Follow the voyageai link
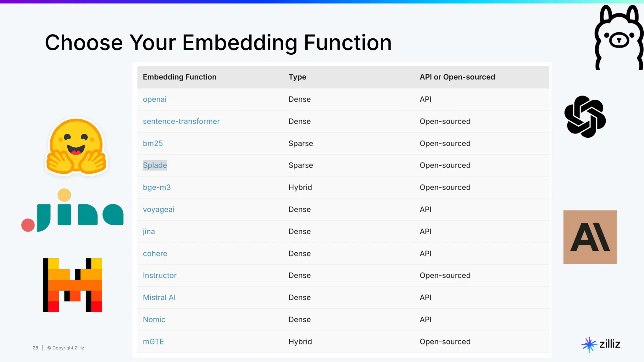 (x=158, y=209)
